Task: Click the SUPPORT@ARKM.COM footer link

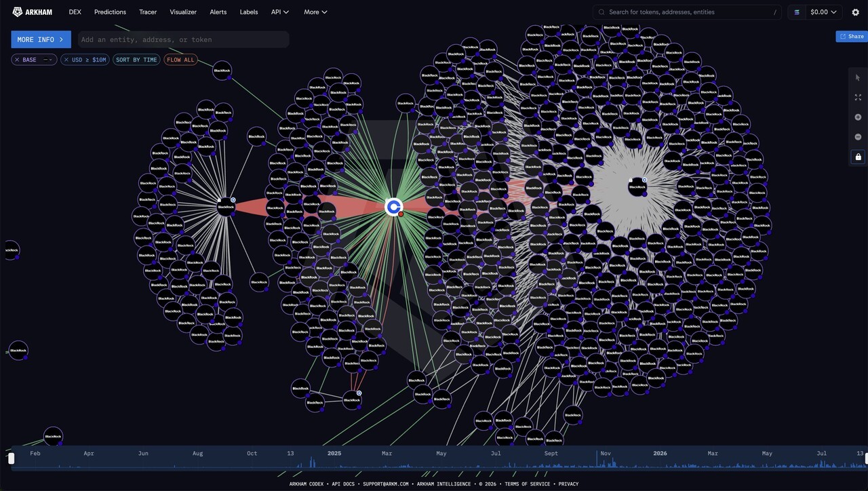Action: (x=385, y=484)
